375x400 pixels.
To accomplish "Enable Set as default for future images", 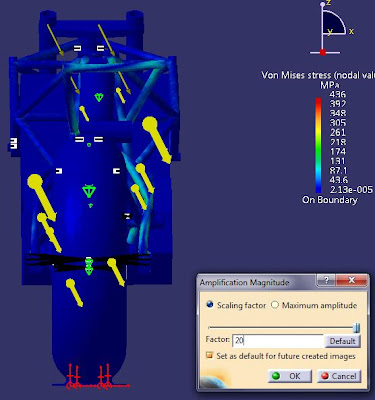I will click(210, 355).
